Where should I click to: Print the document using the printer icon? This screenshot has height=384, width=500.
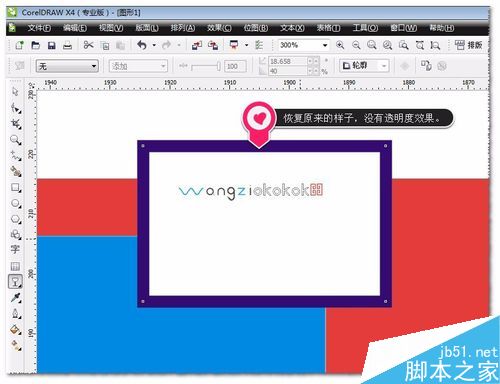point(67,45)
